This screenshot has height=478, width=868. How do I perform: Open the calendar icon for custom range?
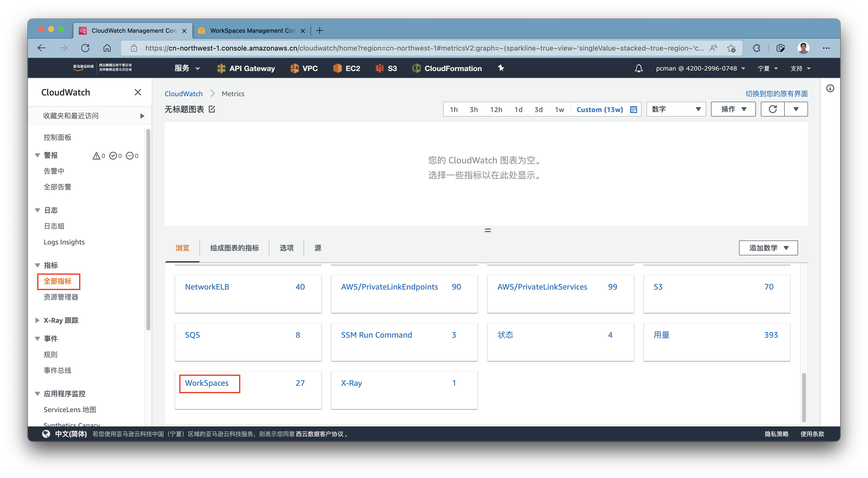(633, 110)
